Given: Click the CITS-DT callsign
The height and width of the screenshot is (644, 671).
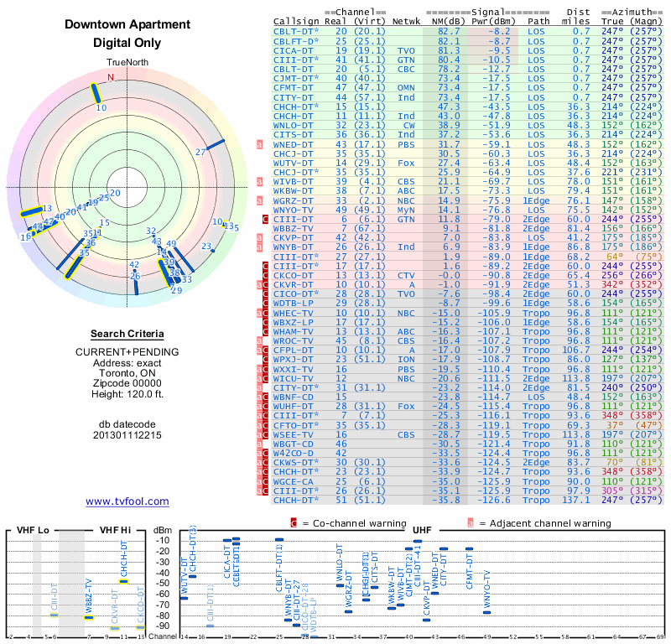Looking at the screenshot, I should 294,135.
